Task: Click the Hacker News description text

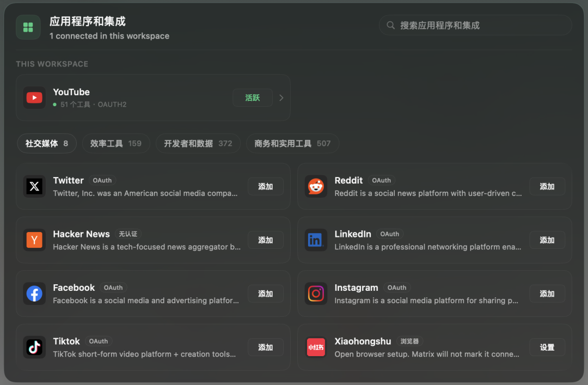Action: 146,247
